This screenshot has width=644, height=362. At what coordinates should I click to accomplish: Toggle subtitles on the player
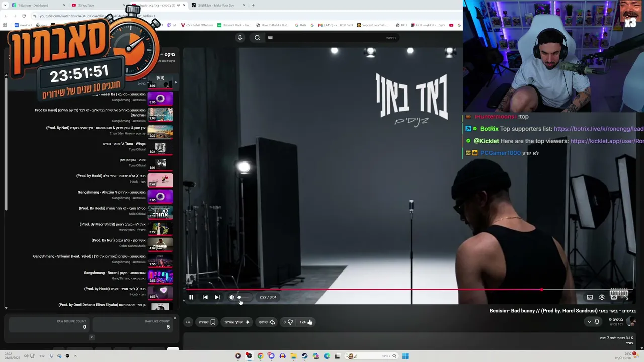590,297
